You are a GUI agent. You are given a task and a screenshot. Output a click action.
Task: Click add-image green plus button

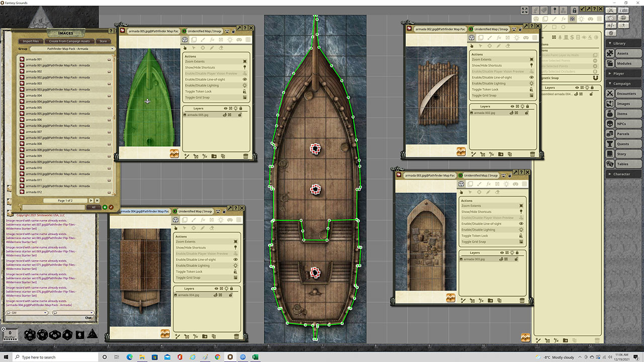105,207
